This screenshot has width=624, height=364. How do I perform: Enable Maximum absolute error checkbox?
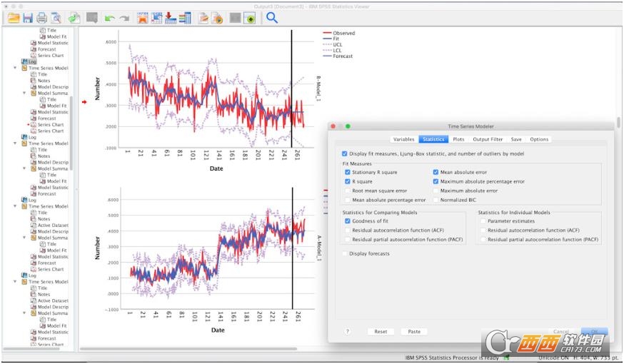tap(436, 191)
